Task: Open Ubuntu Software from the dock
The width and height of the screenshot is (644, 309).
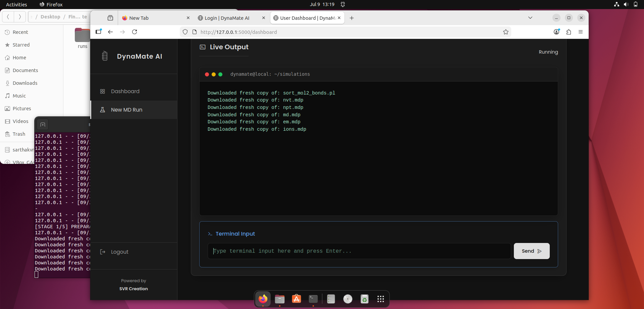Action: 297,299
